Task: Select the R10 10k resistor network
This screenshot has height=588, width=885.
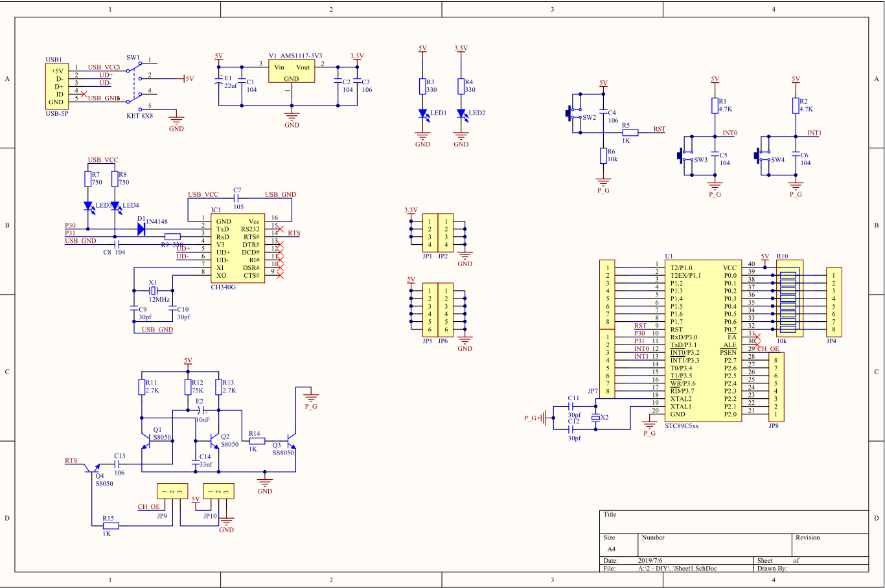Action: point(789,299)
